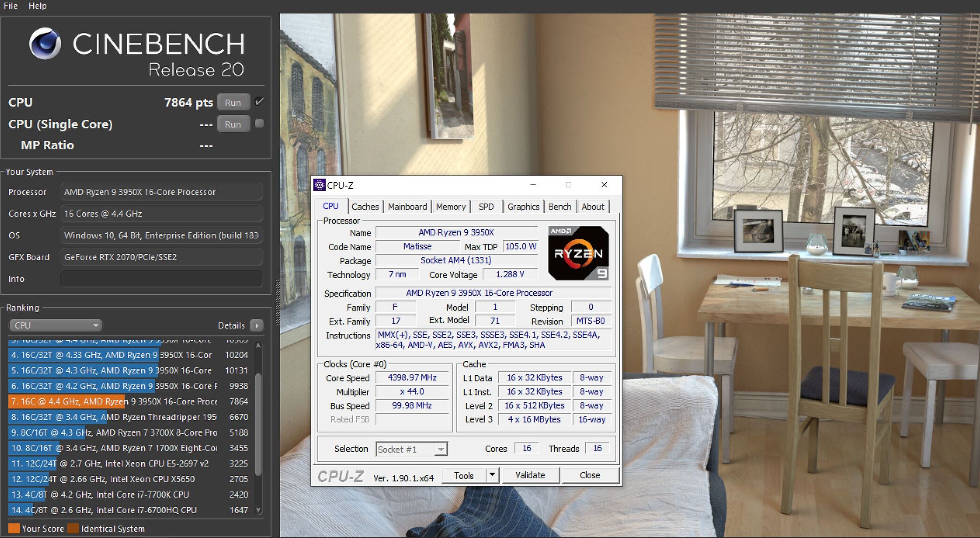Click the AMD Ryzen 9 logo badge

(x=579, y=253)
